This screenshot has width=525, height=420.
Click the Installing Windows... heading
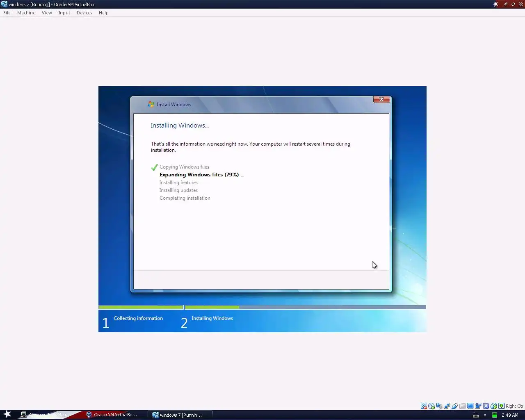pos(180,126)
